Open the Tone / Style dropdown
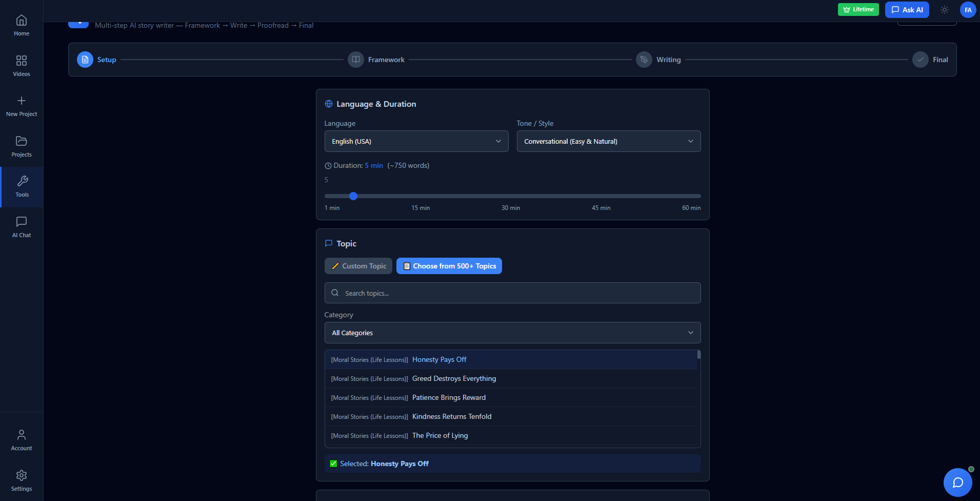This screenshot has width=980, height=501. pos(608,141)
